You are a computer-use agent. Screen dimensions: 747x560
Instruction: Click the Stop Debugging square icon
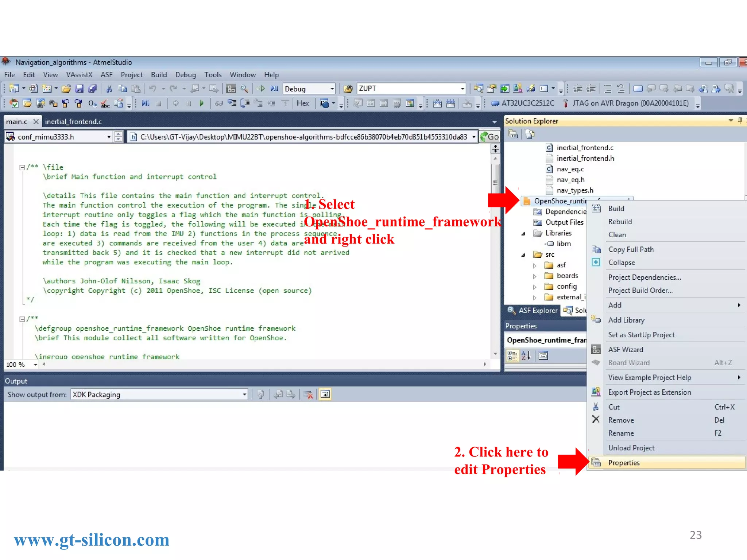[x=158, y=104]
